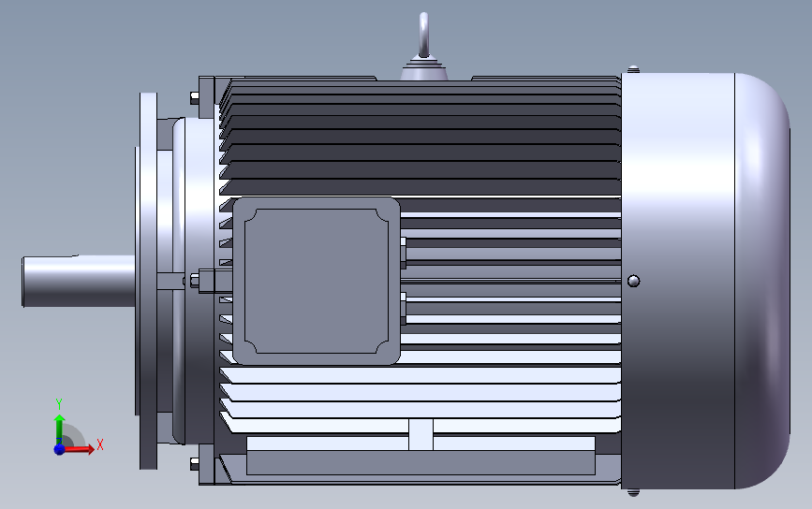Select the top screw on the fan cover
Viewport: 812px width, 509px height.
point(633,69)
